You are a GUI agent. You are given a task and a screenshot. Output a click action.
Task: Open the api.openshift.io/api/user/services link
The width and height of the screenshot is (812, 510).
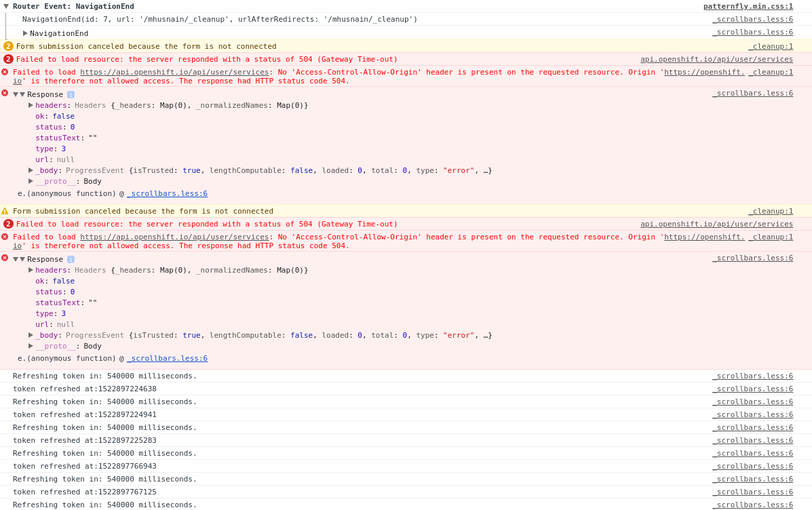pos(716,59)
